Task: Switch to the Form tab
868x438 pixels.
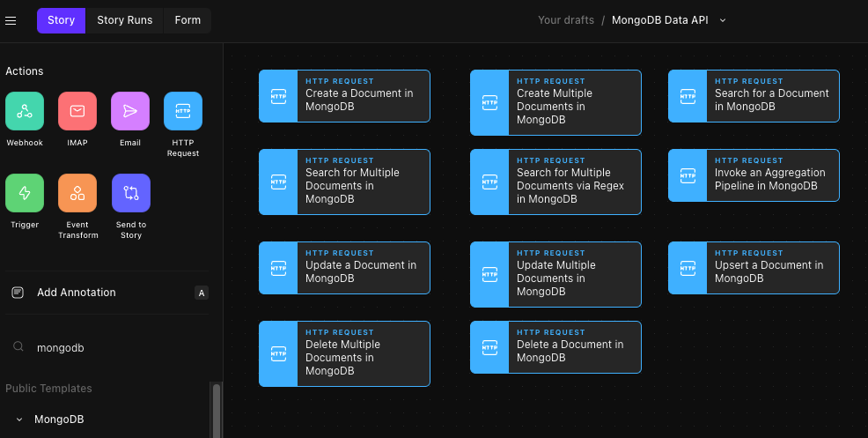Action: click(188, 20)
